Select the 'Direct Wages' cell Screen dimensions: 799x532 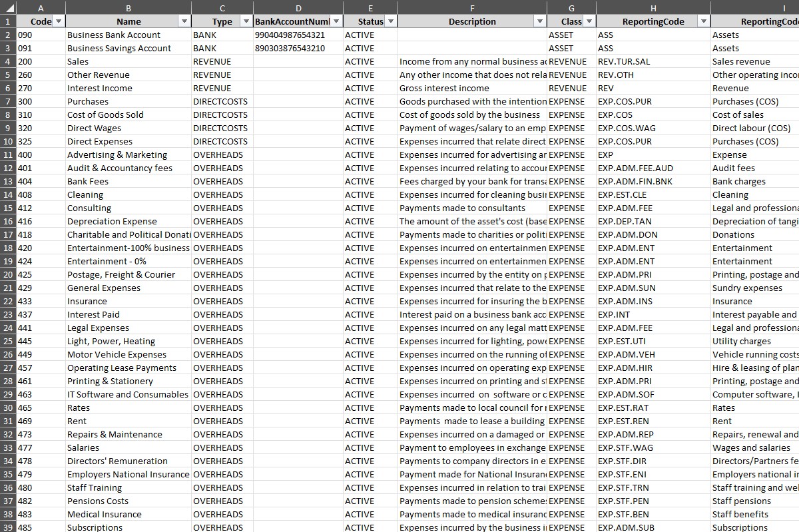[129, 128]
